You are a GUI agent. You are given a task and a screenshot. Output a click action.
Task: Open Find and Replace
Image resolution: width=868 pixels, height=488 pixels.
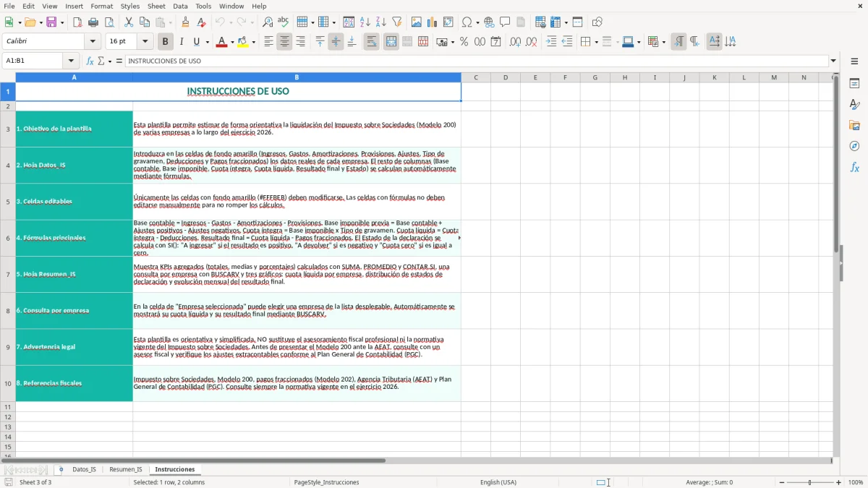(x=268, y=22)
